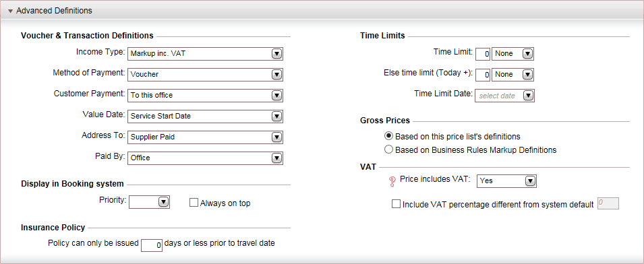Open the Paid By dropdown
644x264 pixels.
pos(206,158)
